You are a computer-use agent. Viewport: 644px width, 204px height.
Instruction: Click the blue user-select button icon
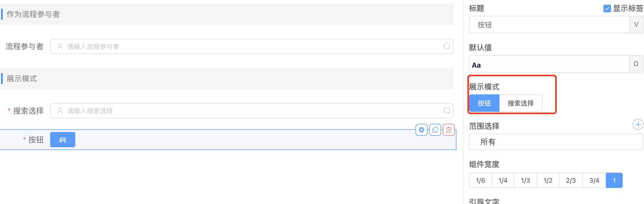point(63,140)
